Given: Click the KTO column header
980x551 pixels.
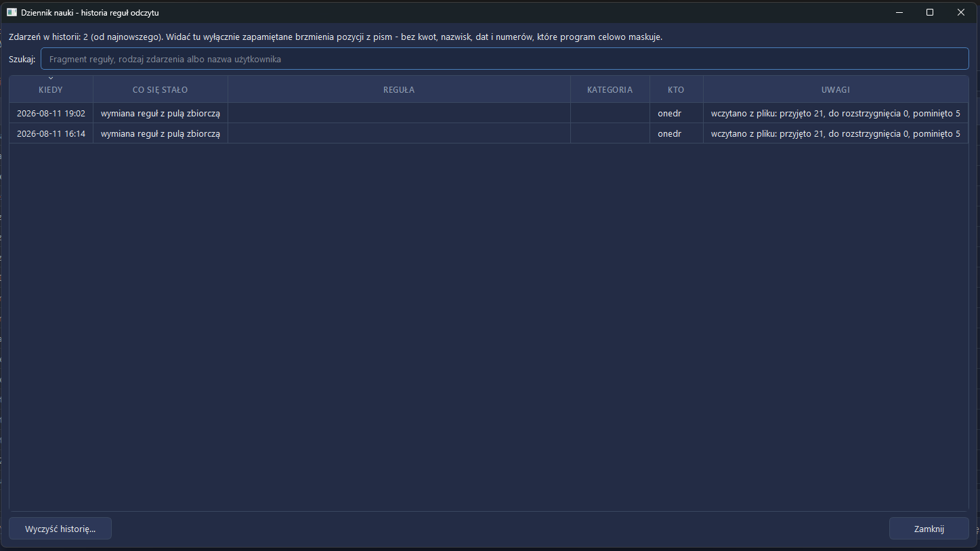Looking at the screenshot, I should (676, 89).
